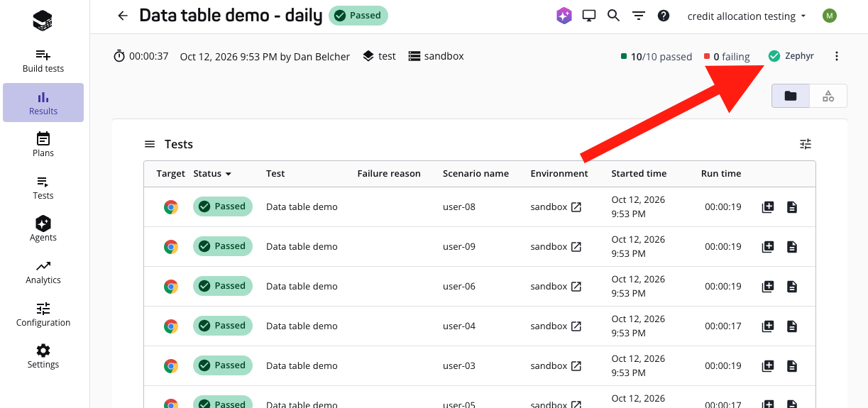
Task: Click the Target column header
Action: coord(171,174)
